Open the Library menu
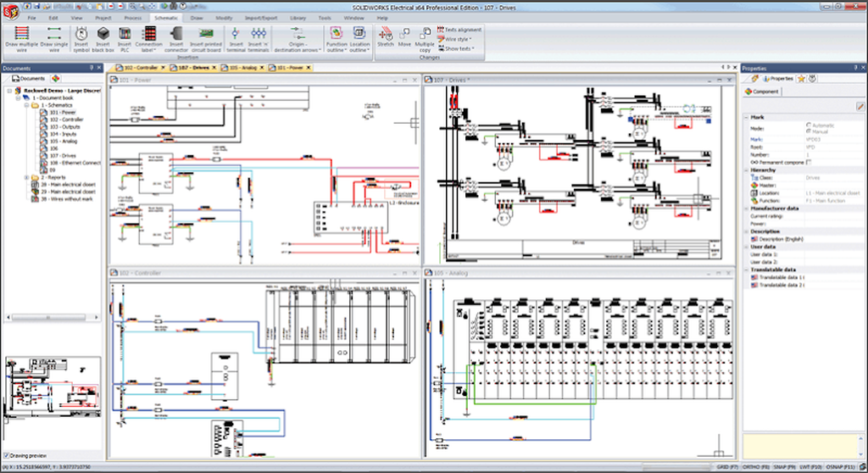The image size is (868, 473). [x=298, y=17]
